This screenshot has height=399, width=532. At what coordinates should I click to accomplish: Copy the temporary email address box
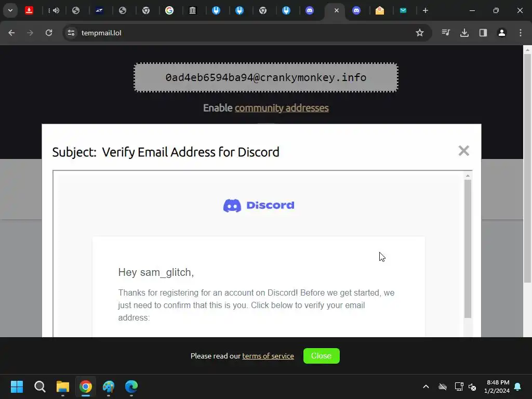click(x=266, y=77)
